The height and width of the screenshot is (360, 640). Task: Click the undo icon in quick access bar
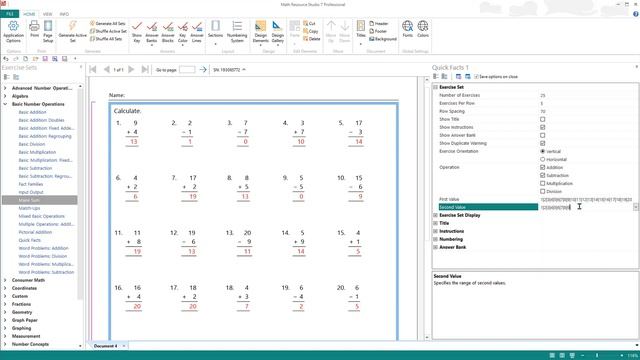pyautogui.click(x=6, y=59)
